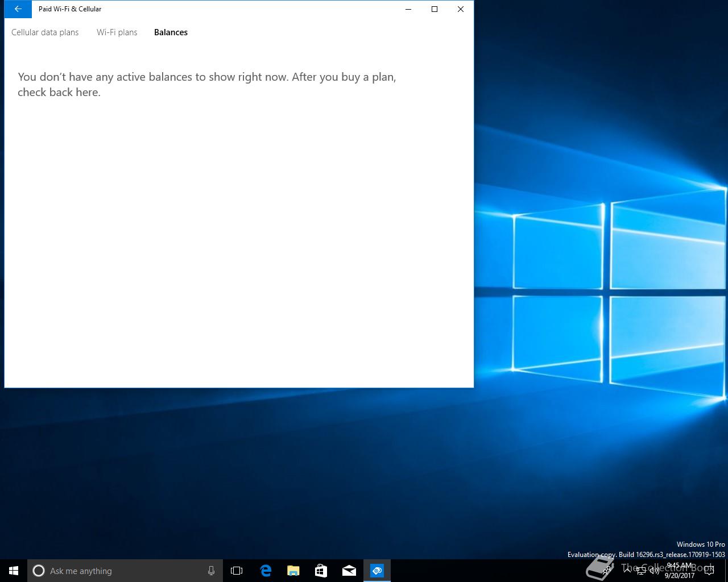The image size is (728, 582).
Task: Click the taskbar clock showing 9:45 AM
Action: point(680,571)
